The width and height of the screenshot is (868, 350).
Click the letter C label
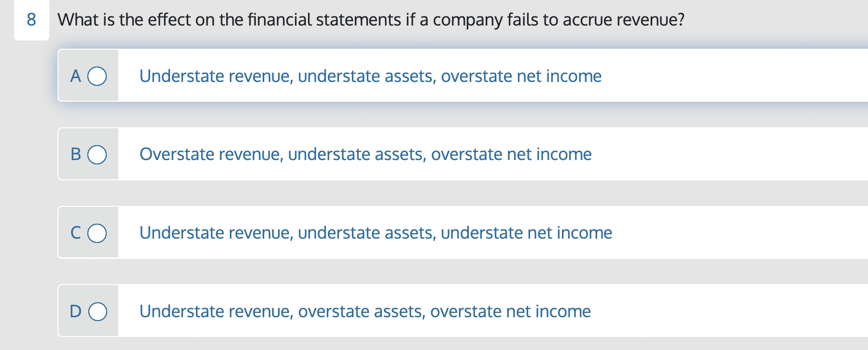(x=76, y=233)
